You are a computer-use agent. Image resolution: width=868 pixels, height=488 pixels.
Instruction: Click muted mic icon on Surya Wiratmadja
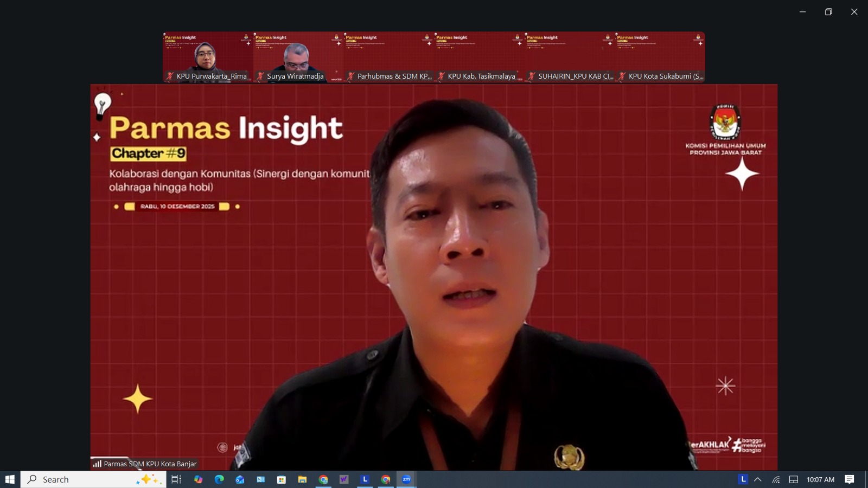click(260, 76)
